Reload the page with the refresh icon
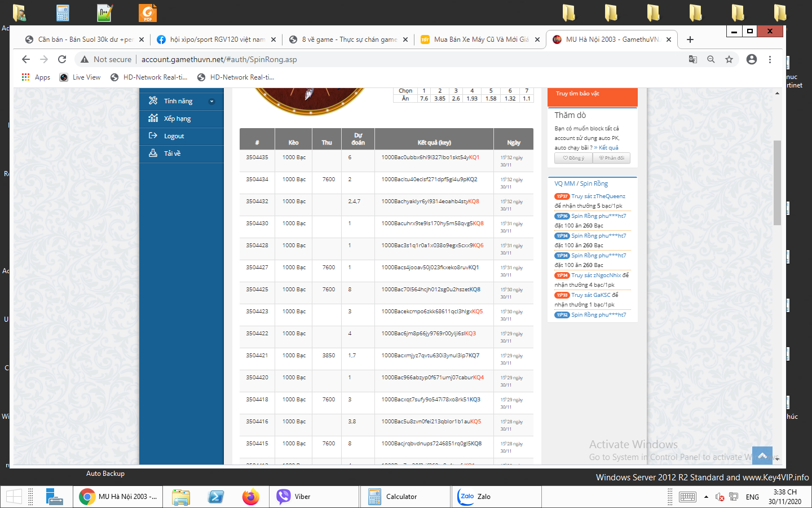The height and width of the screenshot is (508, 812). click(x=62, y=59)
